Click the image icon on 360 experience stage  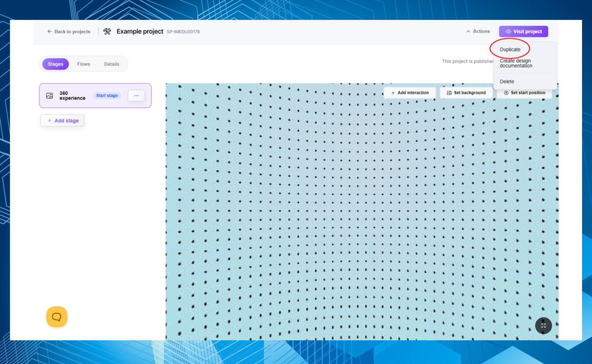point(50,96)
